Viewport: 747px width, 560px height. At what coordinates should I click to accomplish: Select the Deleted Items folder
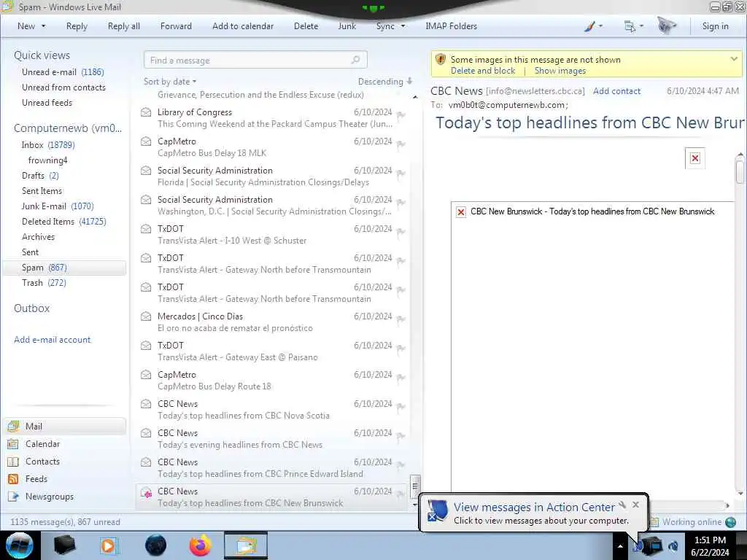[64, 222]
